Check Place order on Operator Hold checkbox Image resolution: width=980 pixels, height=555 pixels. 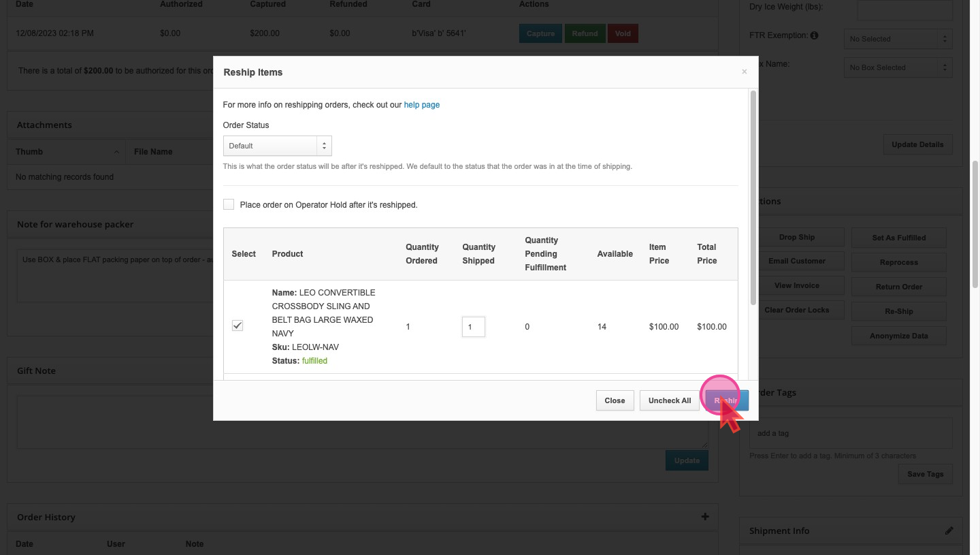point(229,204)
